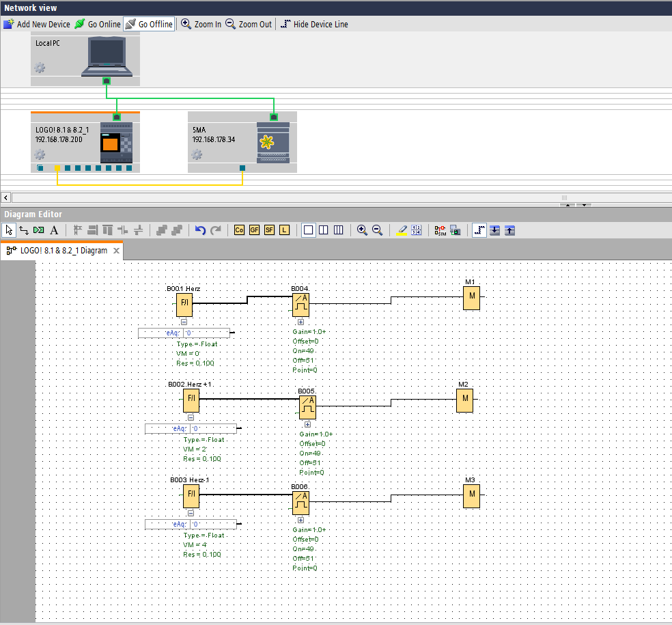Select the text annotation tool
The image size is (672, 625).
[x=55, y=230]
